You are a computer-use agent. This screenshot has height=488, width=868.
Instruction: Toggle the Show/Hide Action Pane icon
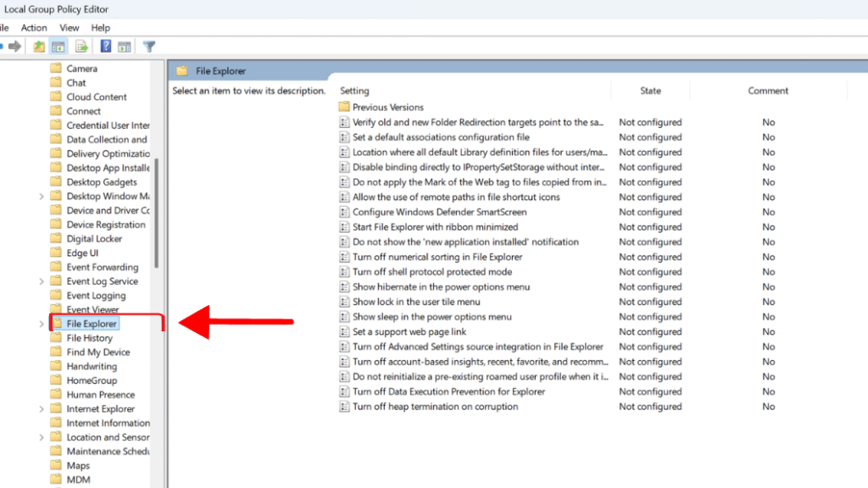(x=125, y=47)
